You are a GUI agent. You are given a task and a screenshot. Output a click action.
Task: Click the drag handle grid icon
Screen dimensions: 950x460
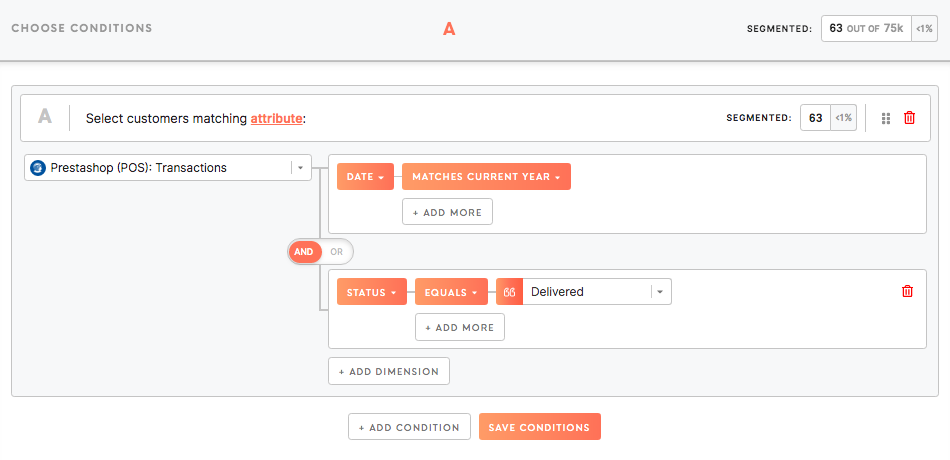click(886, 118)
